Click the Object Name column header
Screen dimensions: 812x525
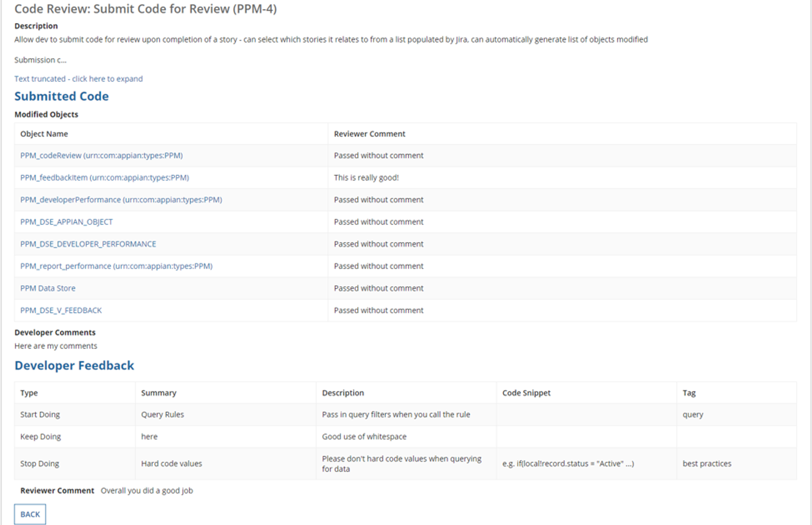click(x=44, y=134)
